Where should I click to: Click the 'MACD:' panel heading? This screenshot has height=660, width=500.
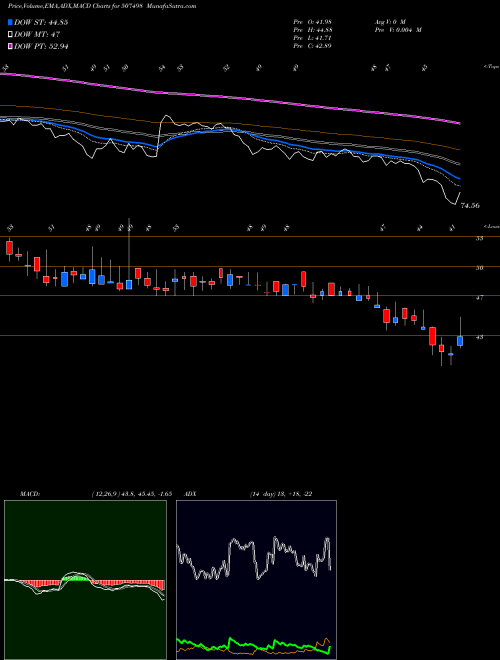click(29, 494)
